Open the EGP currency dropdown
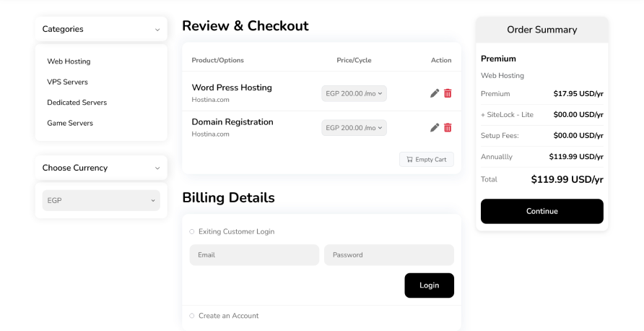The width and height of the screenshot is (644, 331). [x=101, y=200]
